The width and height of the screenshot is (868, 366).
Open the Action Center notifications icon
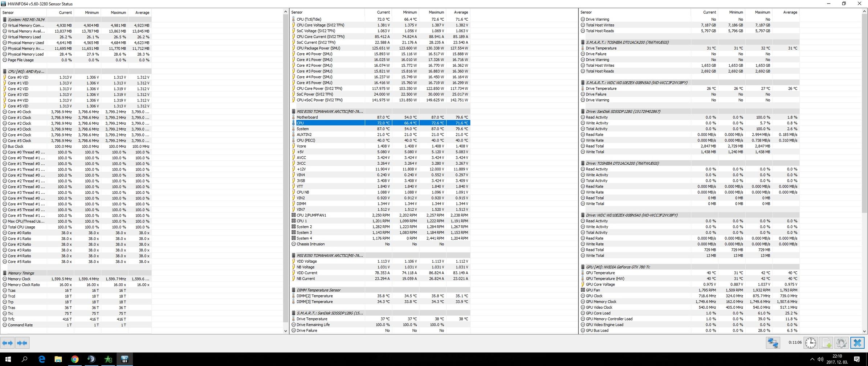(857, 359)
